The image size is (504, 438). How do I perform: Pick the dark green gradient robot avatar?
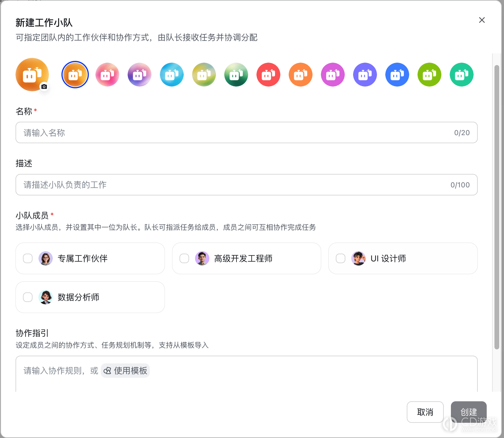coord(236,75)
